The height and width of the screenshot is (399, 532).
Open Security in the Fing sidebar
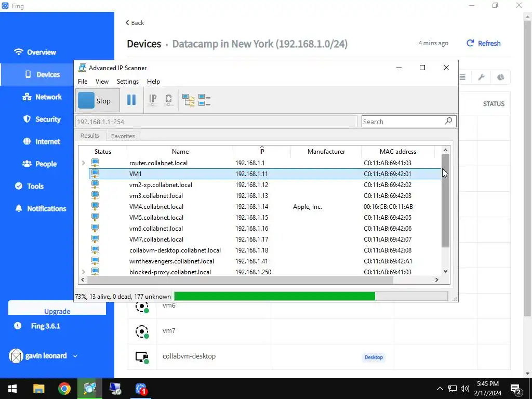[42, 119]
